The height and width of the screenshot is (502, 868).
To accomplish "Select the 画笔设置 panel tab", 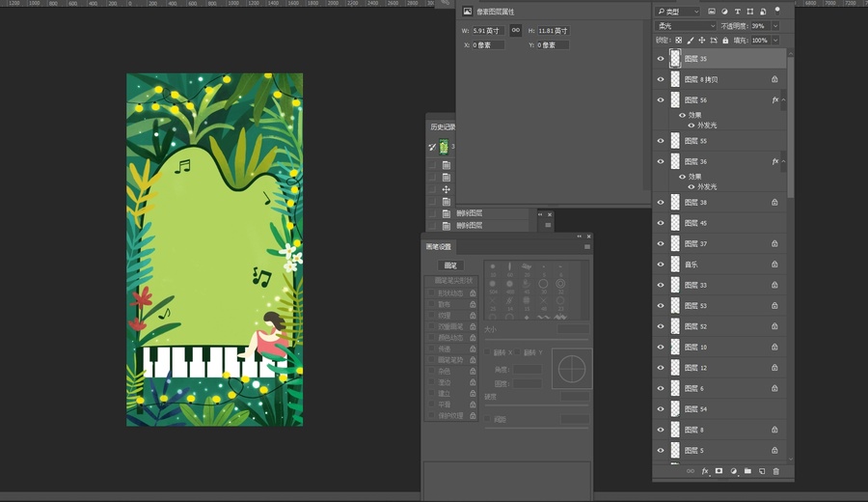I will (x=438, y=247).
